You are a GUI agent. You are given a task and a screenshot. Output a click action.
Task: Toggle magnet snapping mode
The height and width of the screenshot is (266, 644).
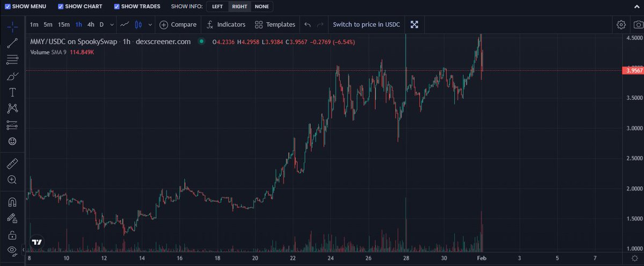[x=12, y=202]
